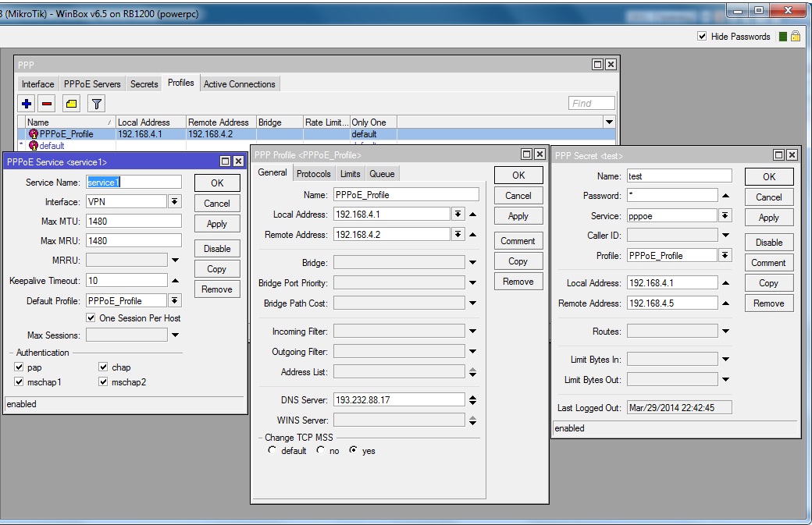The width and height of the screenshot is (812, 525).
Task: Click the PPPoE_Profile row icon
Action: (34, 134)
